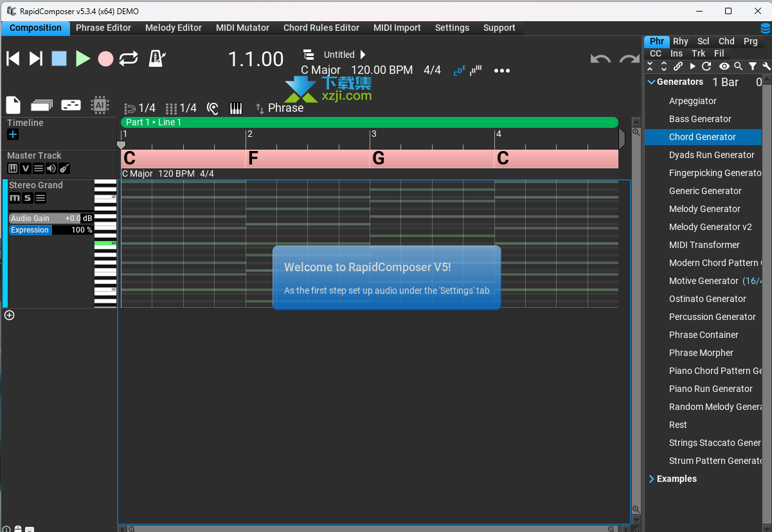Screen dimensions: 772x532
Task: Switch to the MIDI Mutator tab
Action: tap(243, 28)
